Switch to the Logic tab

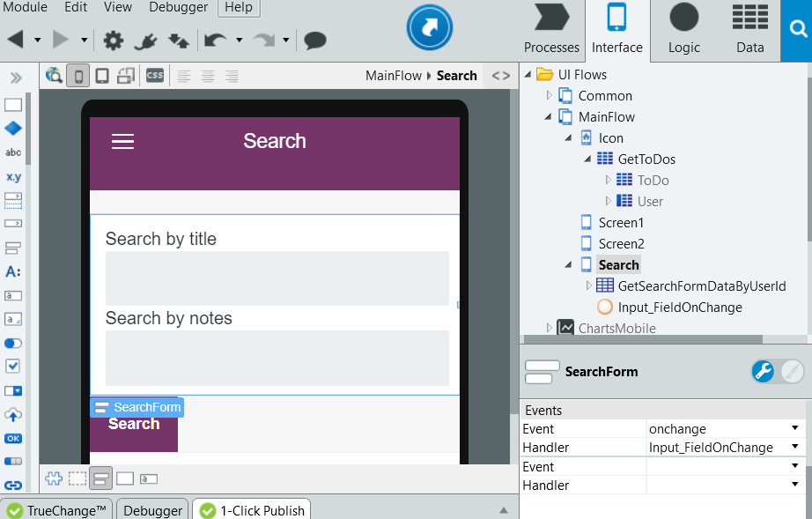click(x=683, y=31)
